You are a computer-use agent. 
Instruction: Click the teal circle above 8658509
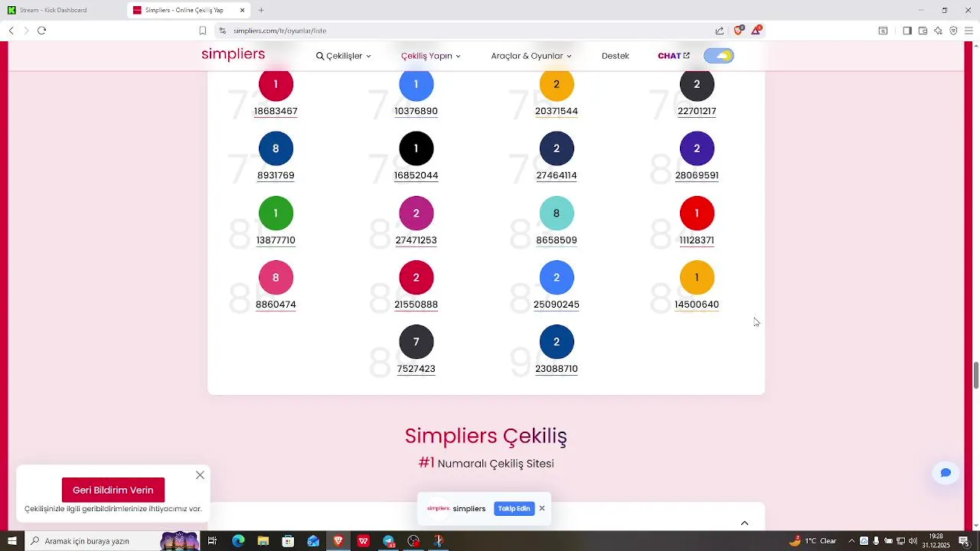557,213
